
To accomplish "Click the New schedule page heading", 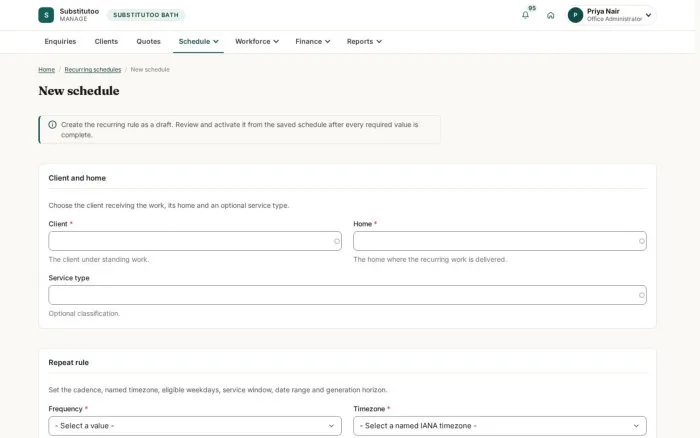I will (79, 91).
